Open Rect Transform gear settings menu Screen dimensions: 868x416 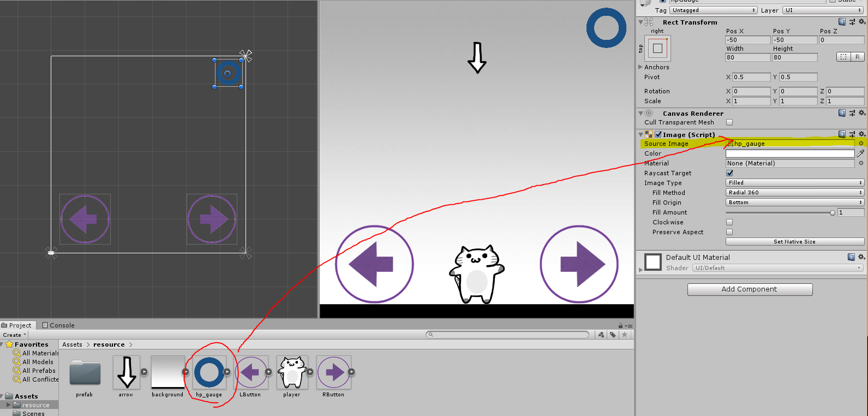(x=862, y=22)
